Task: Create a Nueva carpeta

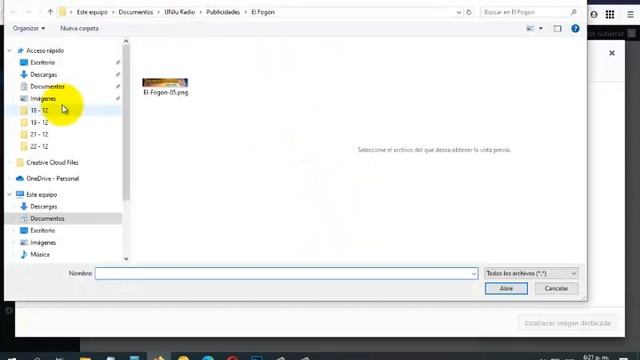Action: tap(79, 29)
